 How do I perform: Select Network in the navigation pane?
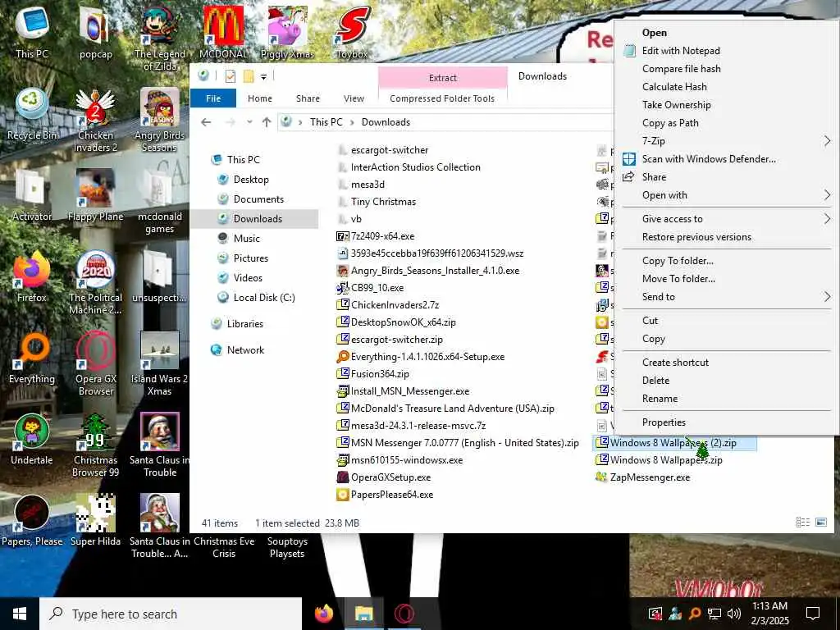(x=244, y=349)
